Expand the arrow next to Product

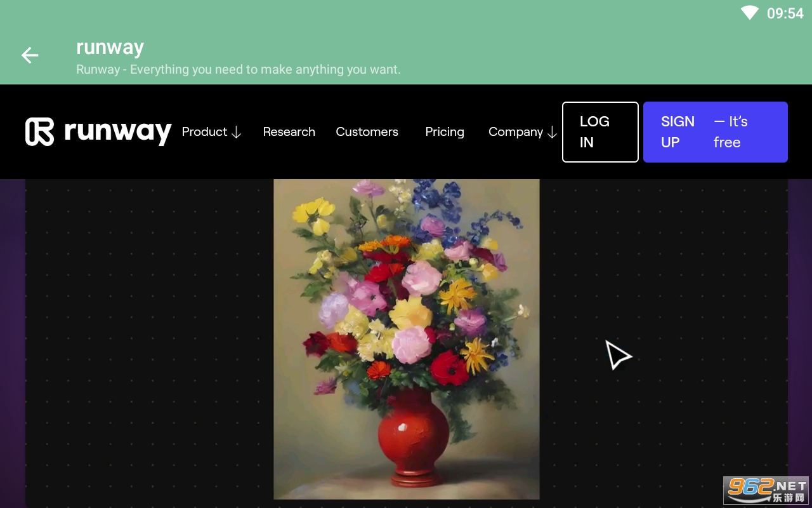[x=237, y=132]
